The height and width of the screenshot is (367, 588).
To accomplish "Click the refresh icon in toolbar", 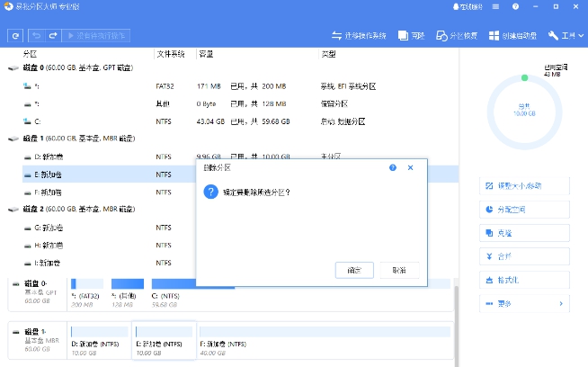I will click(15, 36).
